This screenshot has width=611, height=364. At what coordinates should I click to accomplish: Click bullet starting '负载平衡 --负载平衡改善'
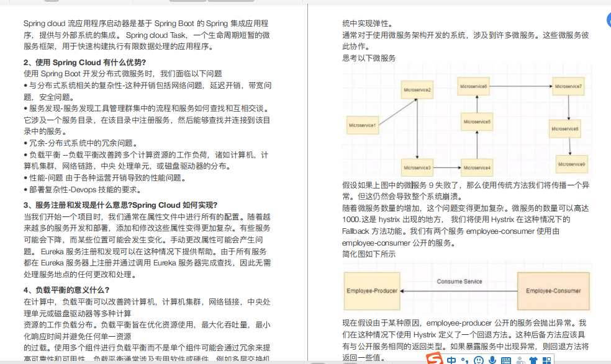(146, 155)
